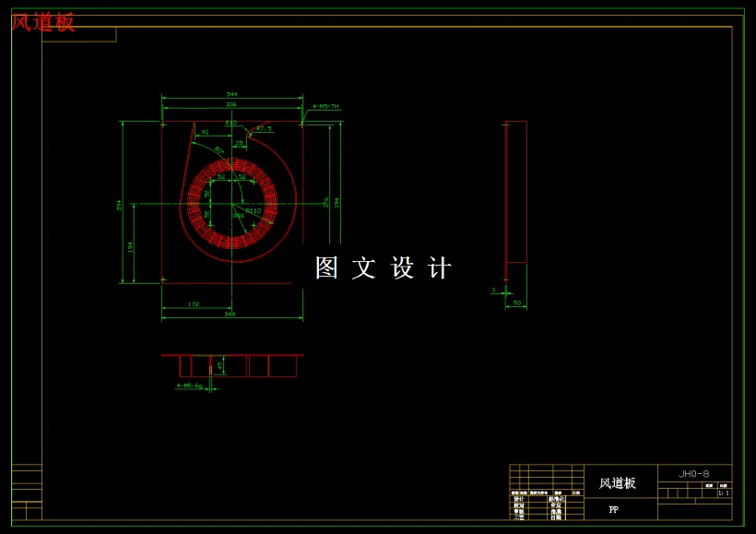The height and width of the screenshot is (534, 756).
Task: Select the side view rectangle outline
Action: (516, 192)
